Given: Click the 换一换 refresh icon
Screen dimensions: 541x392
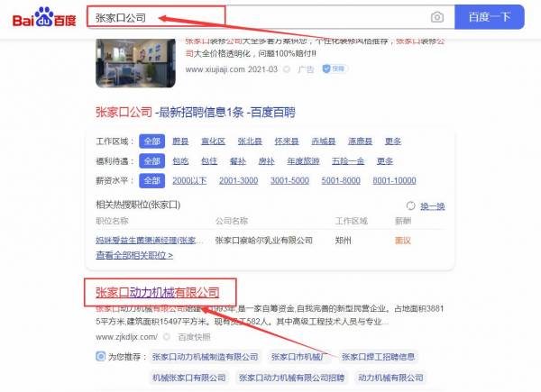Looking at the screenshot, I should pyautogui.click(x=411, y=205).
